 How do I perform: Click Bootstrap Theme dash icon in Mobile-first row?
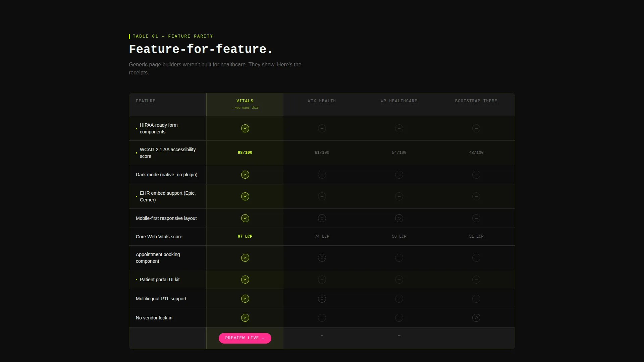[x=476, y=218]
